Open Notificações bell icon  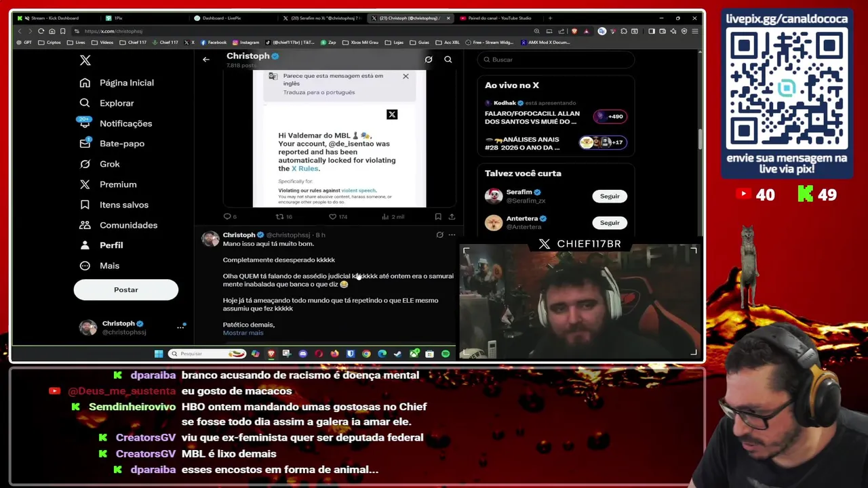click(85, 123)
